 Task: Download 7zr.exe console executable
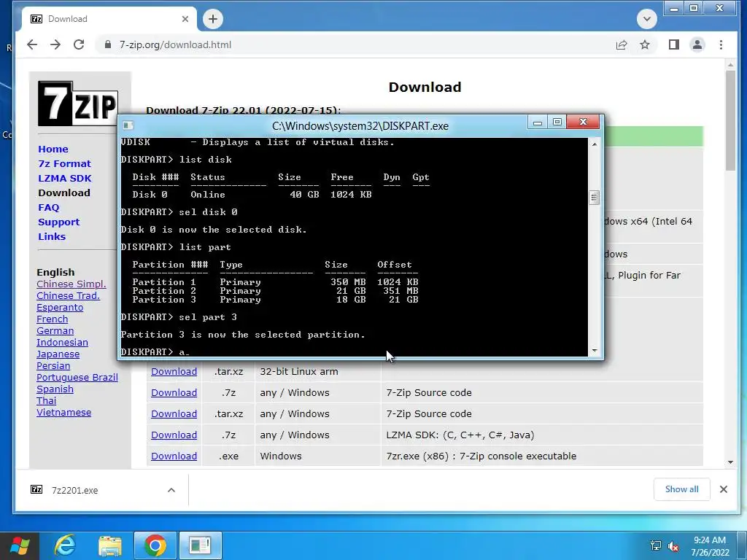click(174, 456)
